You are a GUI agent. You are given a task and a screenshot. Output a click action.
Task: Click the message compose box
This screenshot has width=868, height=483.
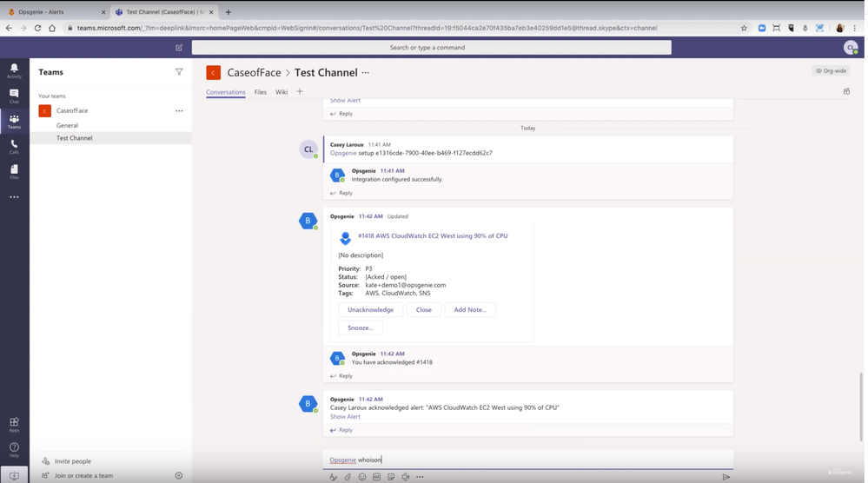click(x=528, y=460)
